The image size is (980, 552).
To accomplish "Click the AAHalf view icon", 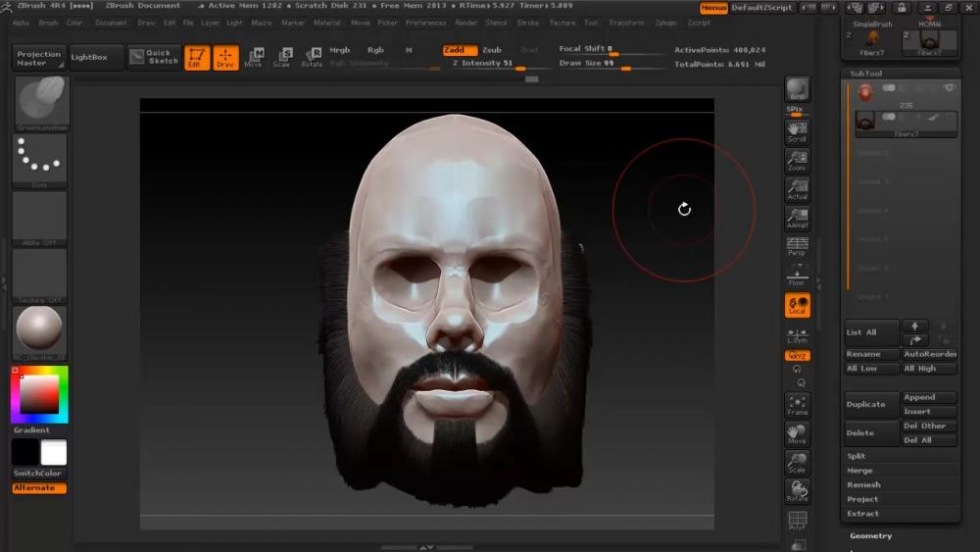I will pos(797,217).
